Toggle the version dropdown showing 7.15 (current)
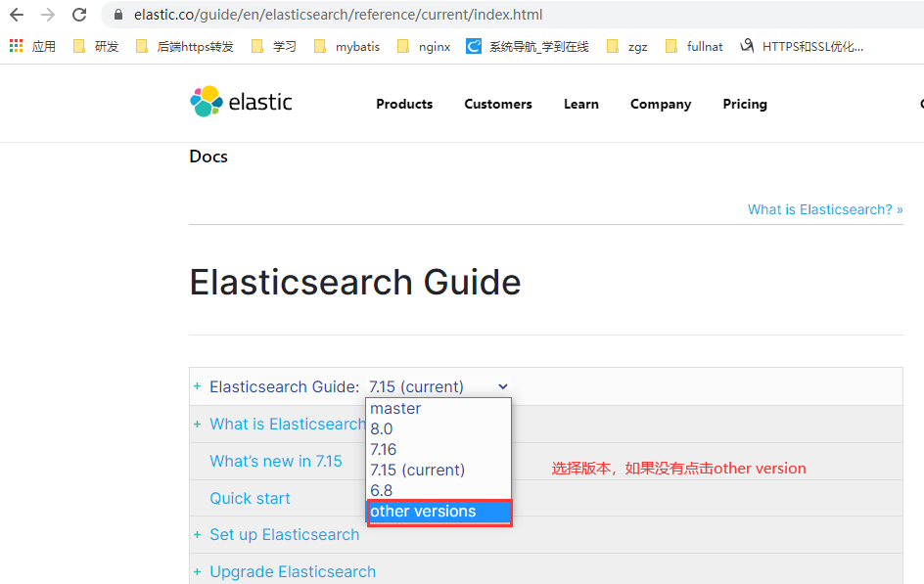The height and width of the screenshot is (584, 924). pyautogui.click(x=439, y=386)
